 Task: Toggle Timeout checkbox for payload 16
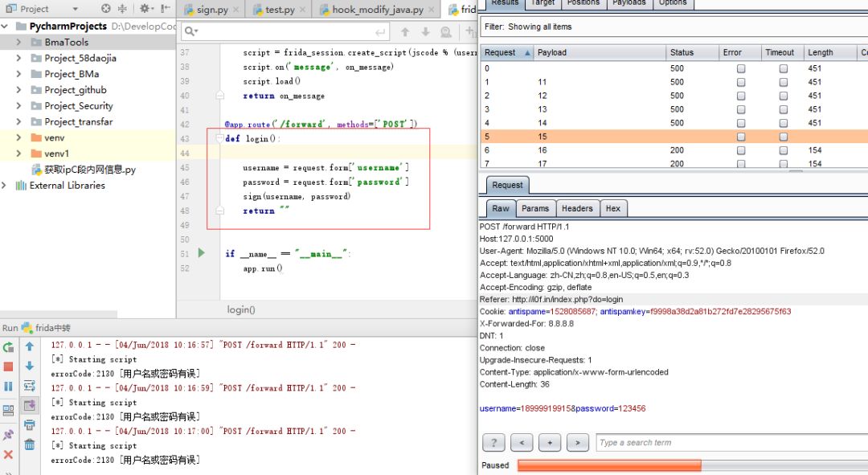pyautogui.click(x=784, y=150)
